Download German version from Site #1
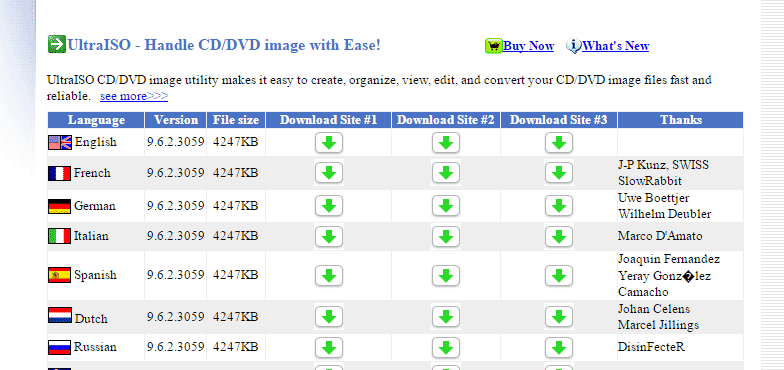784x370 pixels. [328, 206]
